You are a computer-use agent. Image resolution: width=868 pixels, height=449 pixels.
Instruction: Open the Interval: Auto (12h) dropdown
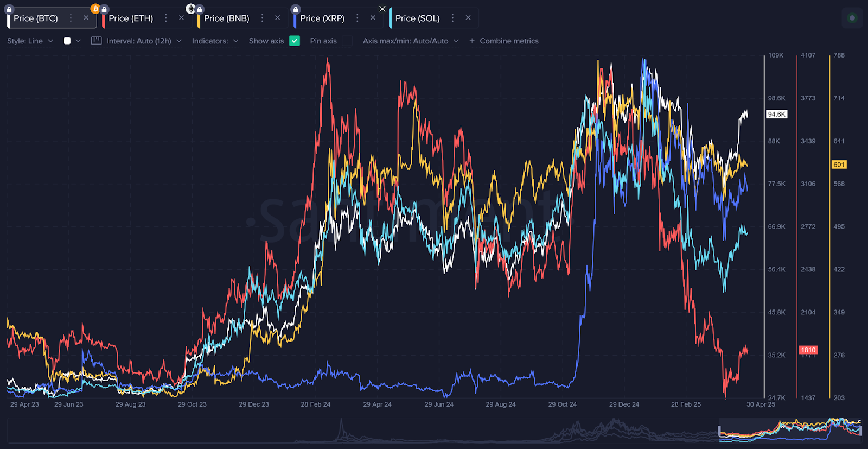pos(144,41)
